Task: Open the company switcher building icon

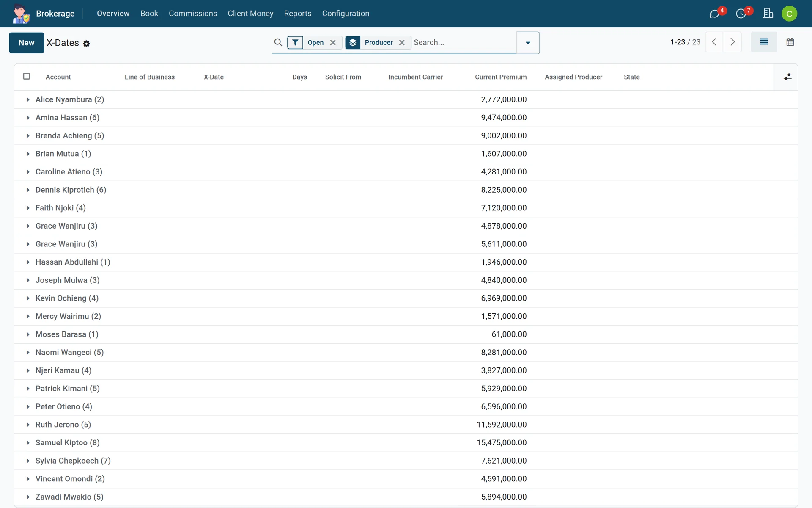Action: coord(768,14)
